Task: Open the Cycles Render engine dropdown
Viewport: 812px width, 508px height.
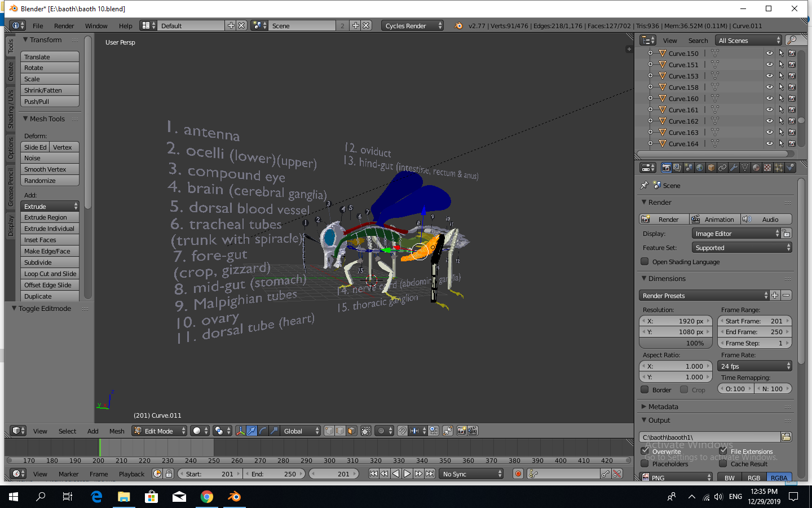Action: coord(412,25)
